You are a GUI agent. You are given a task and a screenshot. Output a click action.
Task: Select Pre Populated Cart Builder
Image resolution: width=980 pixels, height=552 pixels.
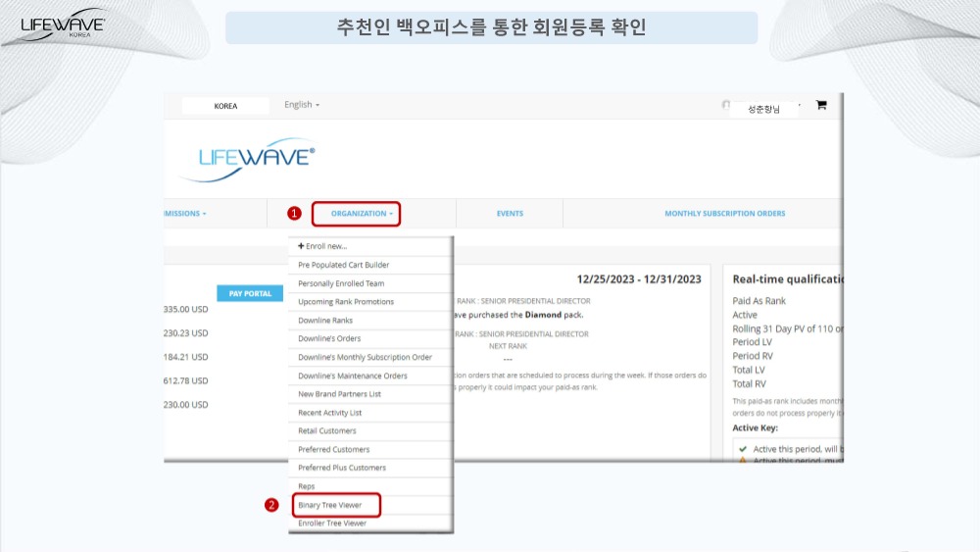click(x=344, y=265)
